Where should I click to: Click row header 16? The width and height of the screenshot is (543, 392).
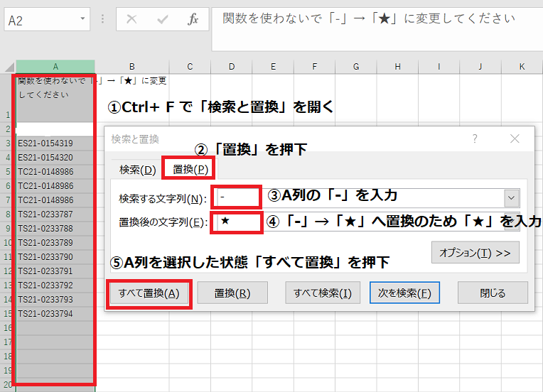click(8, 327)
